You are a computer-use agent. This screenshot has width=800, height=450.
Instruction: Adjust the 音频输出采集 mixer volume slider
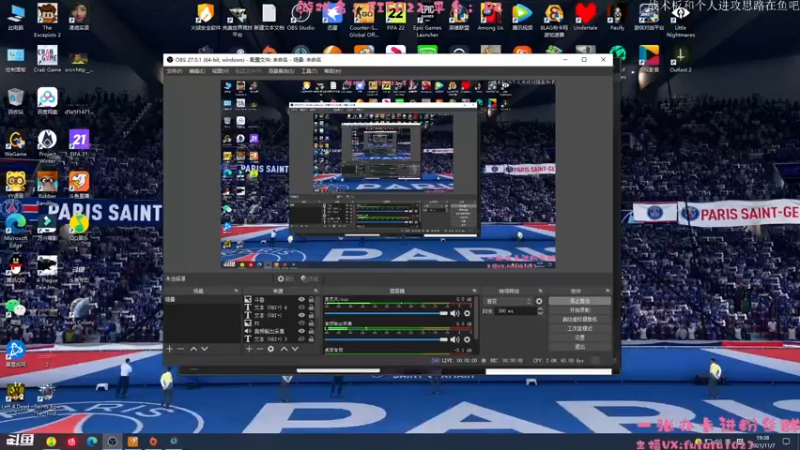[x=386, y=339]
